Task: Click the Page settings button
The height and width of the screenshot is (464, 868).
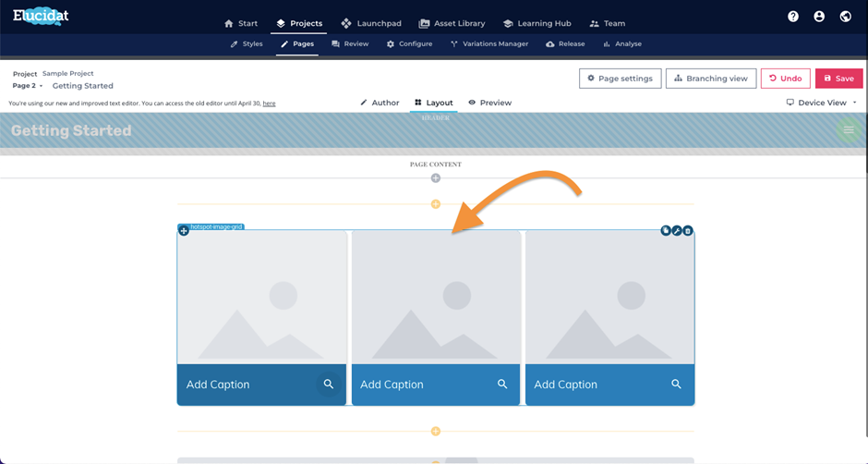Action: pyautogui.click(x=620, y=79)
